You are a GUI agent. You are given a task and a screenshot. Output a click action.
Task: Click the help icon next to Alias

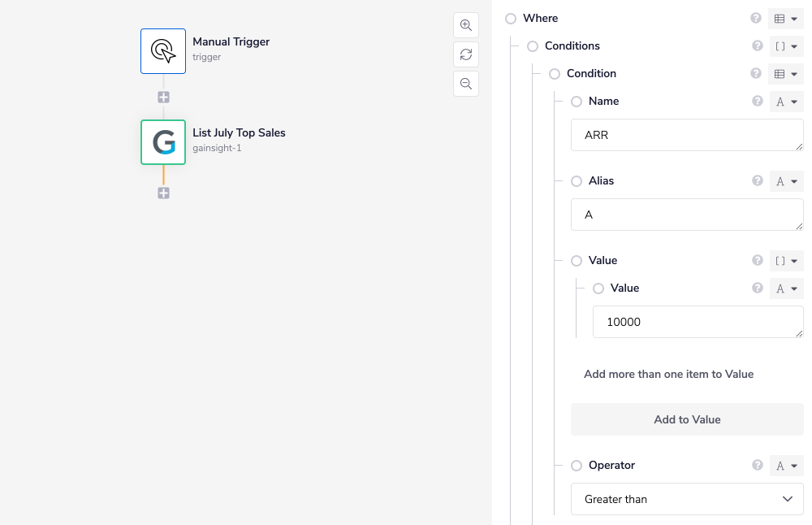(756, 180)
